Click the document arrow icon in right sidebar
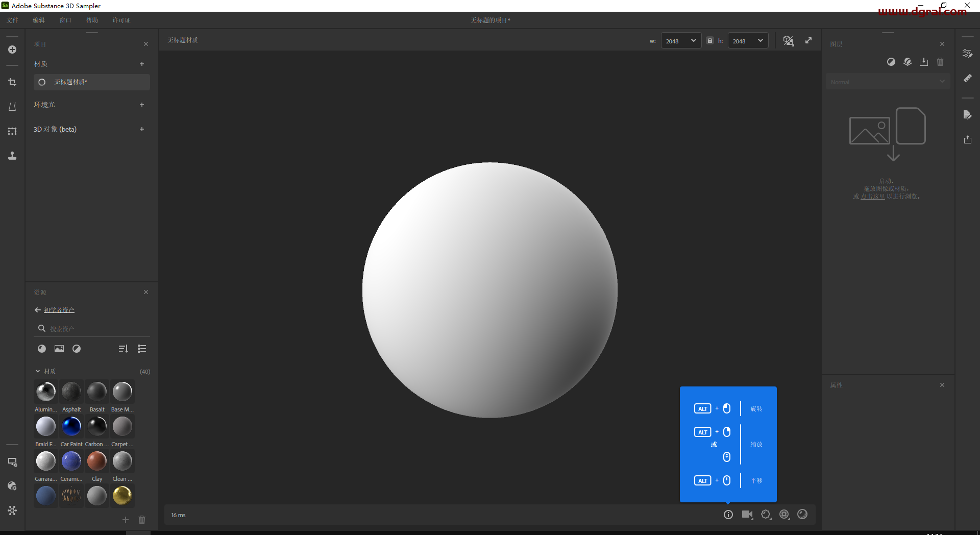Viewport: 980px width, 535px height. point(967,115)
